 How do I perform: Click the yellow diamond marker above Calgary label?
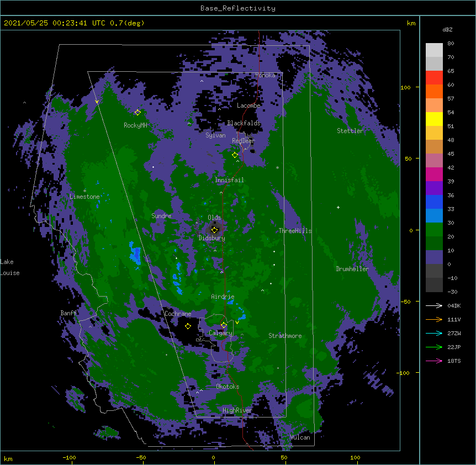[224, 325]
